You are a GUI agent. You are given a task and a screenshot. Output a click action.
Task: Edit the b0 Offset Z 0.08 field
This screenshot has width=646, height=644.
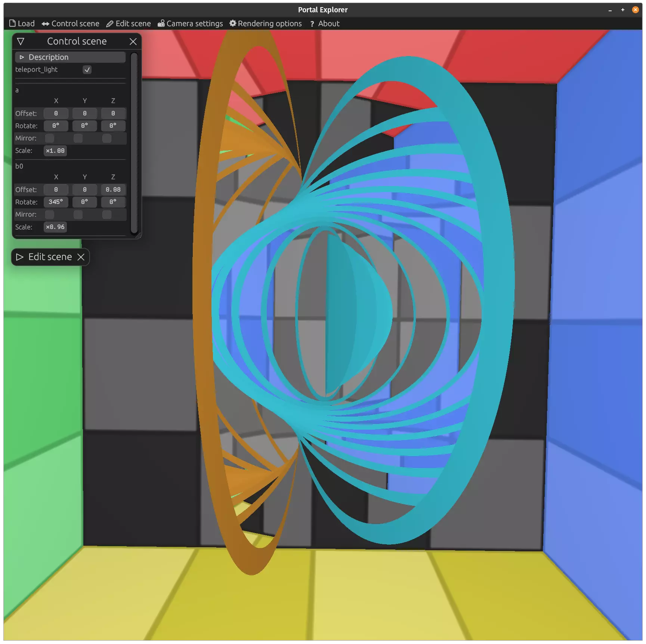[113, 190]
